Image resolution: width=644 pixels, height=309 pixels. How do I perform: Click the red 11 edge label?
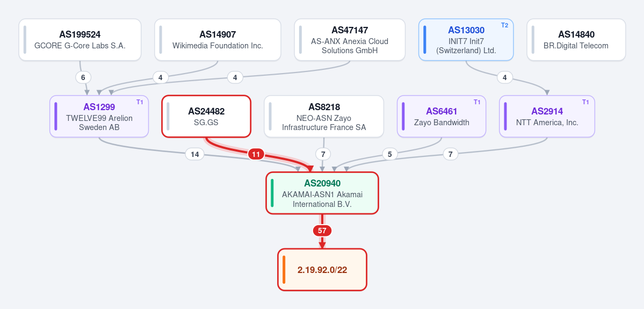256,155
